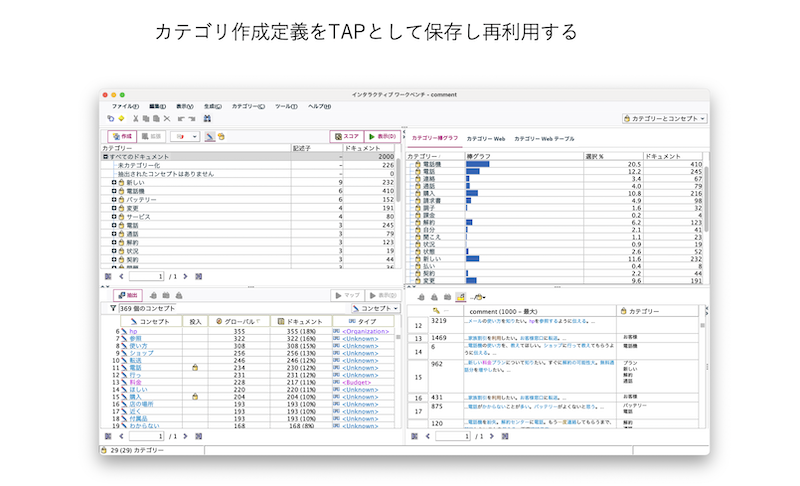Image resolution: width=800 pixels, height=486 pixels.
Task: Go to first page of concepts list
Action: tap(108, 437)
